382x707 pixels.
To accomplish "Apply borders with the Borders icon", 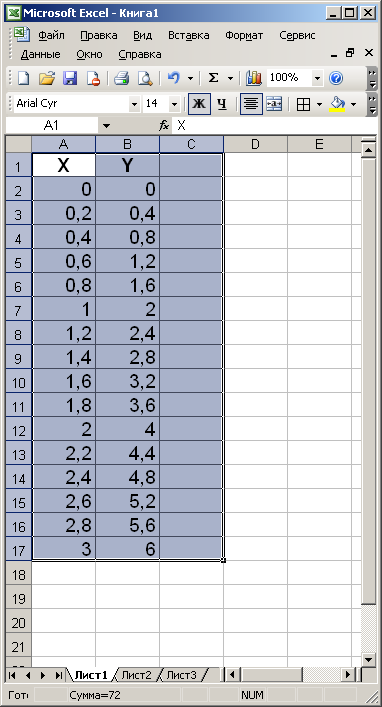I will pyautogui.click(x=304, y=104).
